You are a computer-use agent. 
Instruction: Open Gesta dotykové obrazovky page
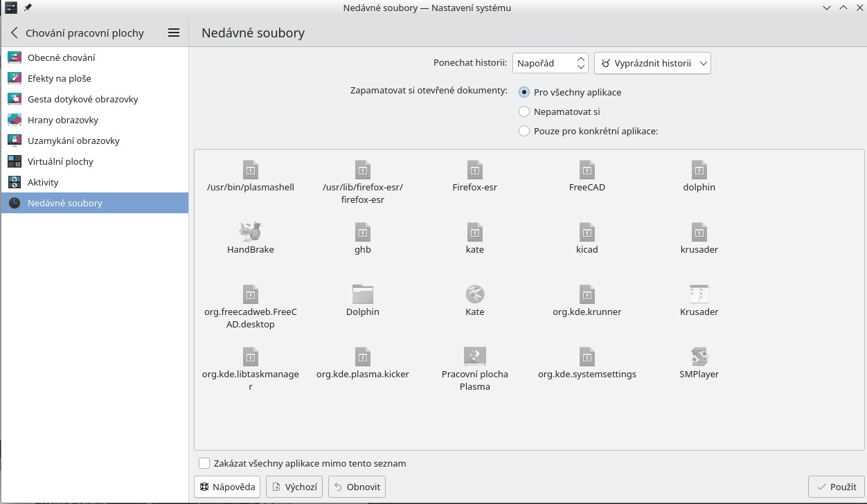pyautogui.click(x=95, y=99)
